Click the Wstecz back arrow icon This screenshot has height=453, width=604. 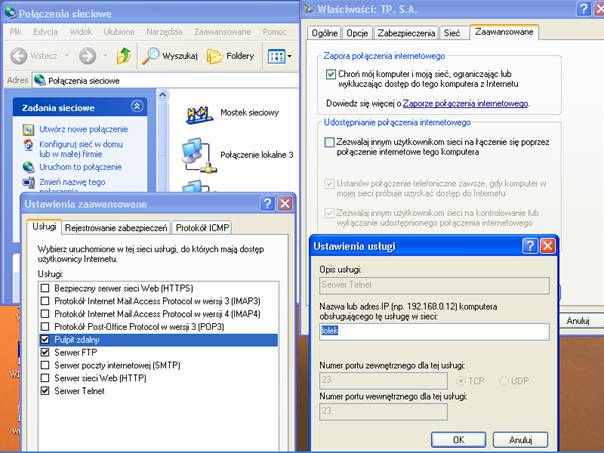click(20, 56)
